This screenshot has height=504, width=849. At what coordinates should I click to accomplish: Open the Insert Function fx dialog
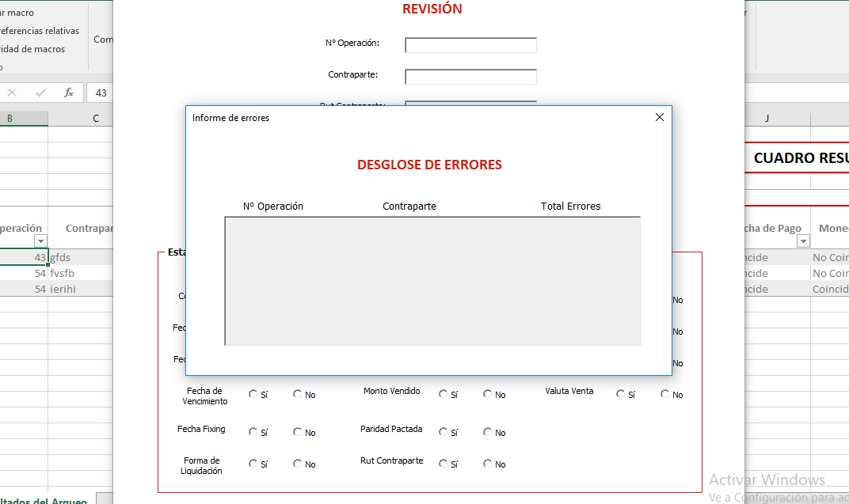[x=69, y=93]
